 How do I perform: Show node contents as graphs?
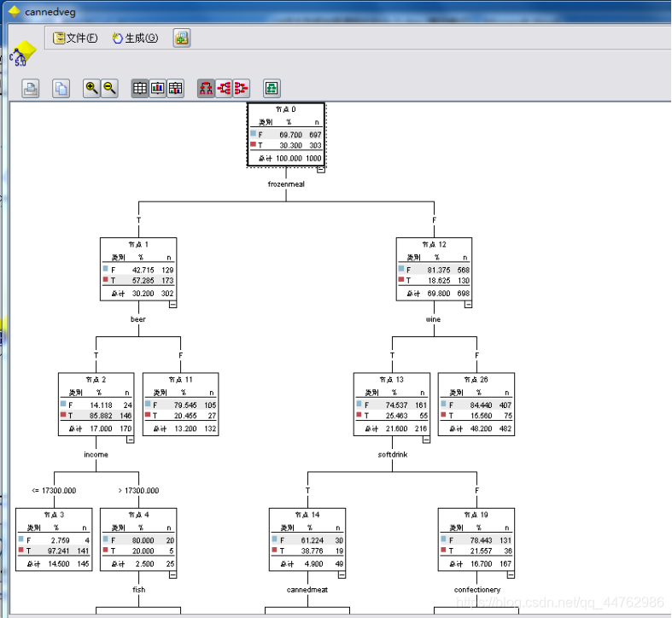[x=158, y=89]
